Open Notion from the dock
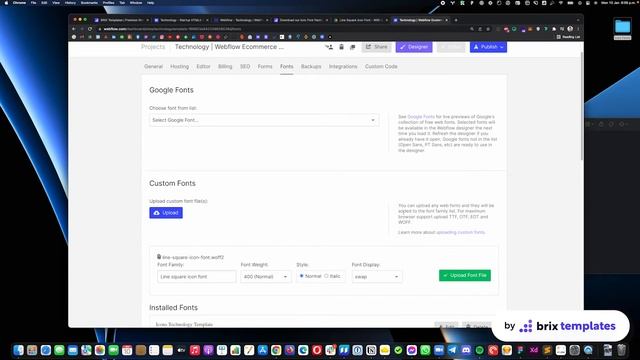Viewport: 640px width, 360px height. coord(371,350)
